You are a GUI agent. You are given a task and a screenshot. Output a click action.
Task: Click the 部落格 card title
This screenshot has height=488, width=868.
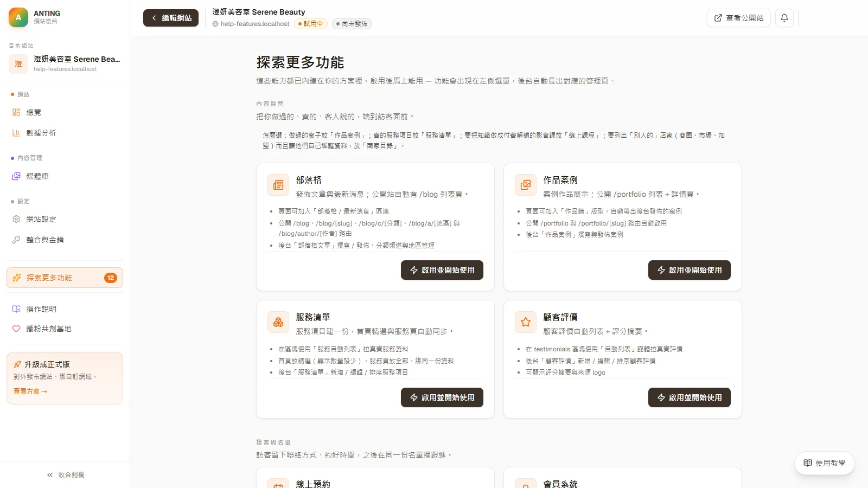[x=309, y=180]
